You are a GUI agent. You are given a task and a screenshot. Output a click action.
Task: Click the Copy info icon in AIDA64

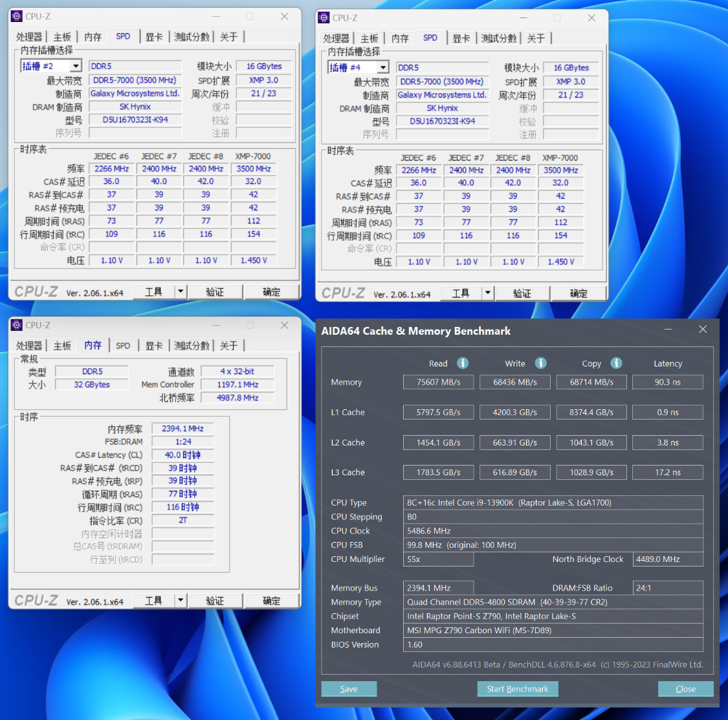(x=616, y=363)
